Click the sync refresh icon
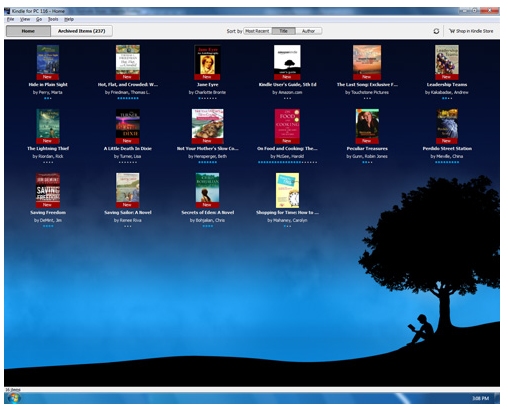Viewport: 508px width, 409px height. 436,31
